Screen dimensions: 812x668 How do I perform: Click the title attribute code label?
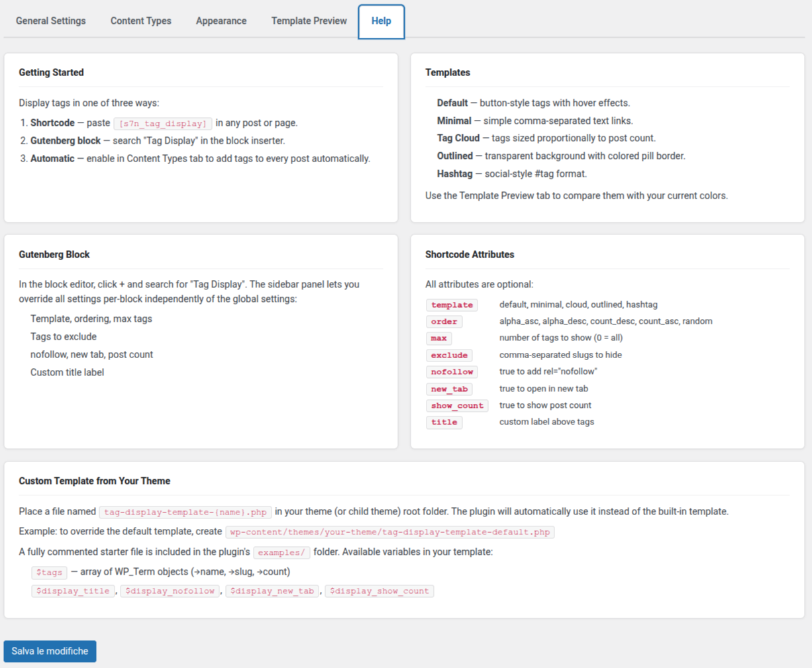coord(444,422)
